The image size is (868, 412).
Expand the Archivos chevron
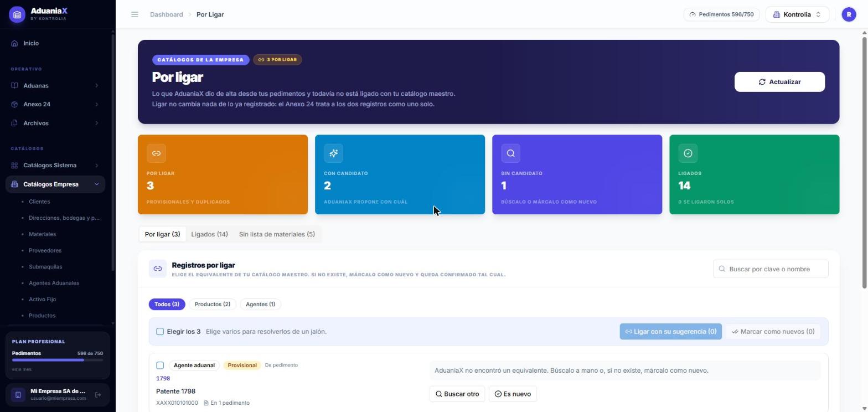tap(96, 123)
